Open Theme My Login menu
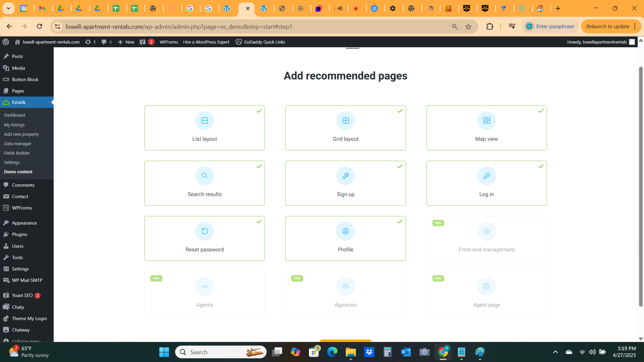 click(x=27, y=318)
